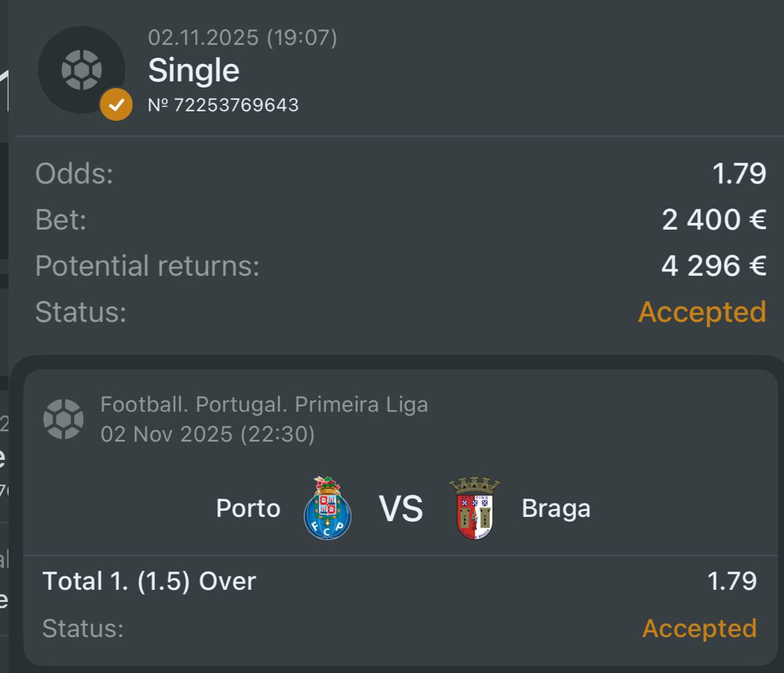
Task: Click the bet timestamp 02.11.2025 (19:07)
Action: [x=243, y=38]
